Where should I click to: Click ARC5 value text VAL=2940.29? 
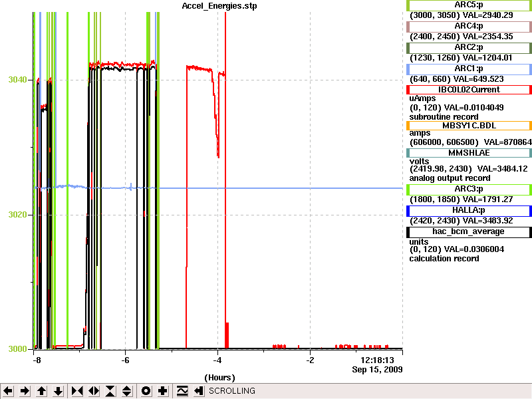(x=488, y=15)
